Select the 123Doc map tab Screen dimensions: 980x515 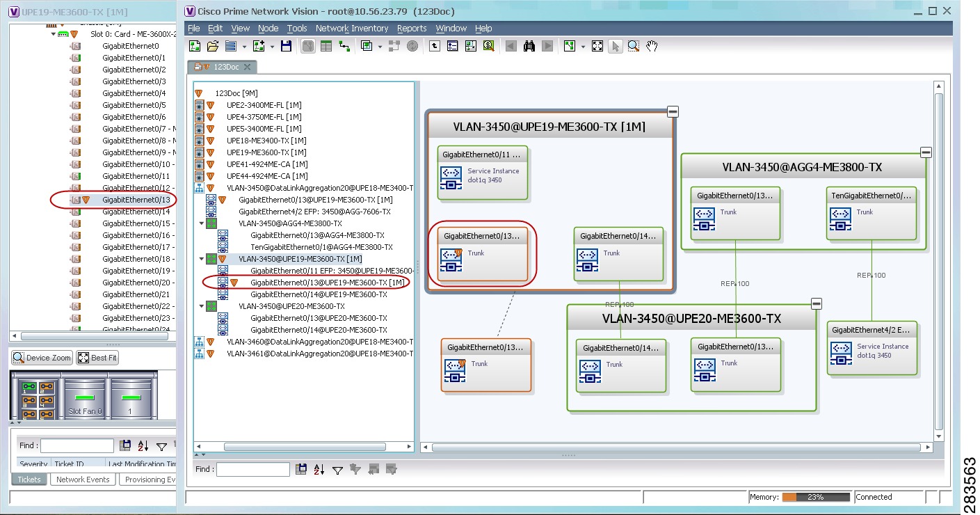[222, 67]
